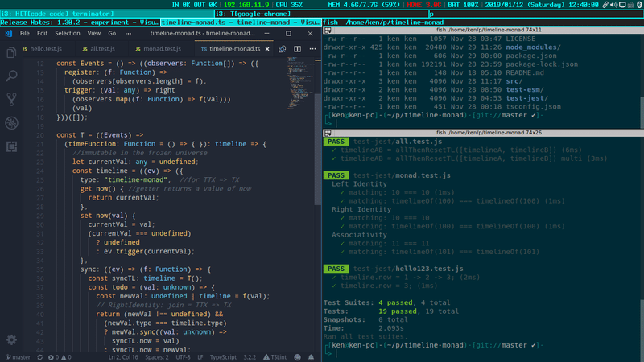The height and width of the screenshot is (362, 644).
Task: Close the timeline-monad.ts editor tab
Action: pyautogui.click(x=267, y=49)
